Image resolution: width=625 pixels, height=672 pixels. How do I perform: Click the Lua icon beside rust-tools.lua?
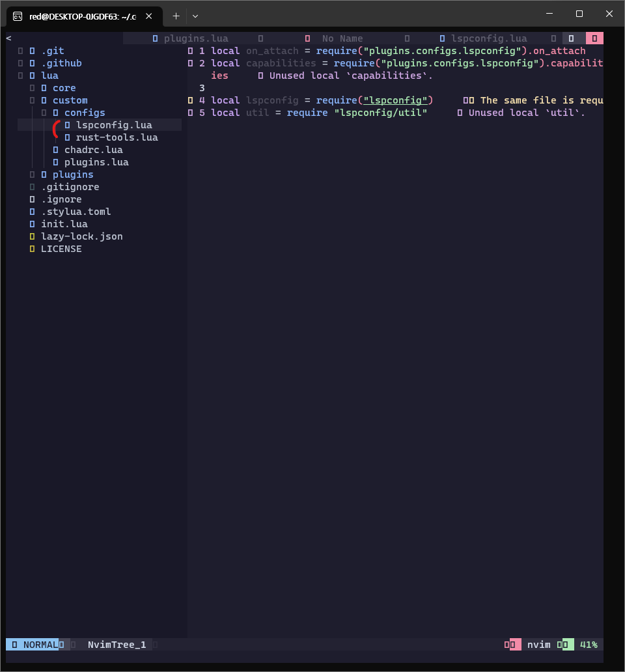point(67,137)
